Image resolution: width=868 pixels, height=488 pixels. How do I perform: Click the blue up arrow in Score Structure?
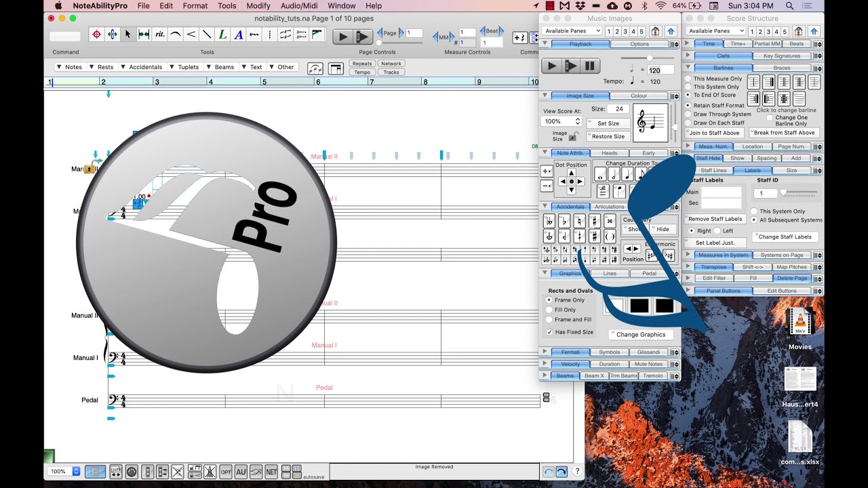(x=814, y=31)
